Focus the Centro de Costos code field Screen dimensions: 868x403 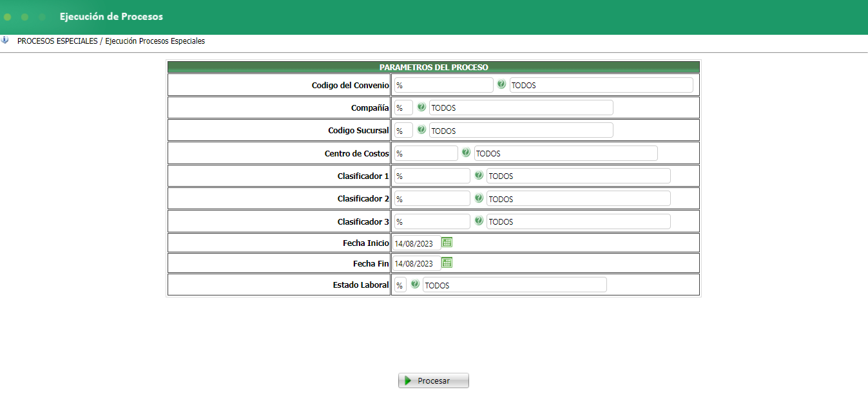pos(426,153)
